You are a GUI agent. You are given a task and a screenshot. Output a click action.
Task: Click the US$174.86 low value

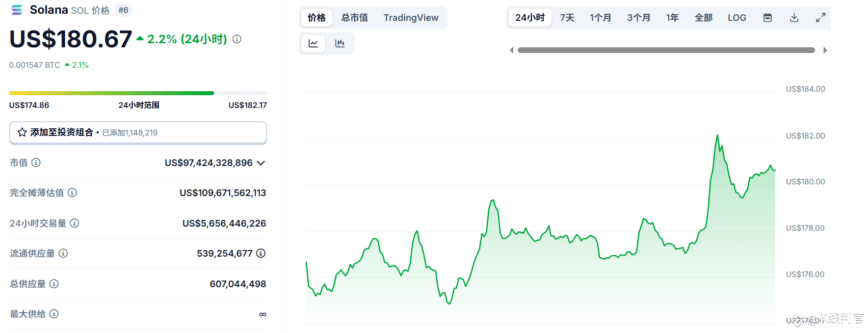[x=29, y=105]
